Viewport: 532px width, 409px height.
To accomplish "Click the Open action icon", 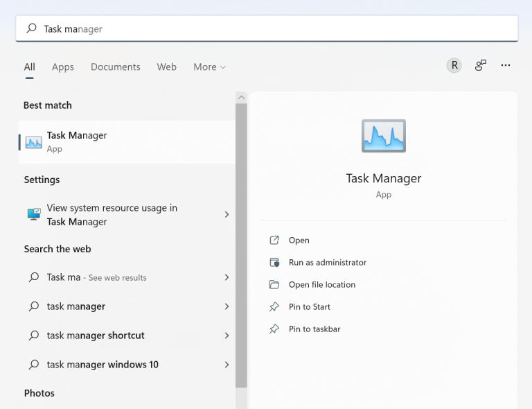I will point(274,241).
